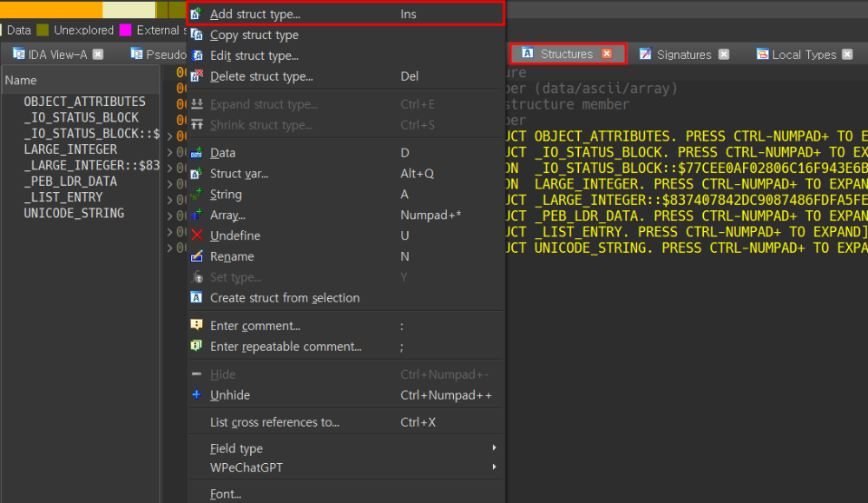Viewport: 868px width, 503px height.
Task: Click the Struct var icon
Action: 196,174
